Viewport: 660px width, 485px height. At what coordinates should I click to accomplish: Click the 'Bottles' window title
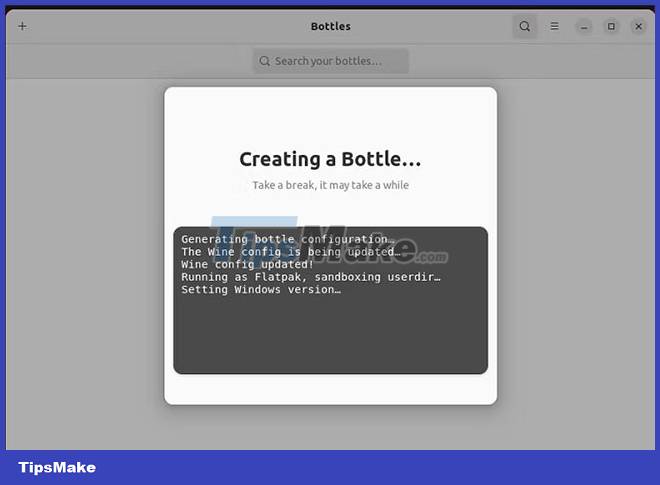point(330,27)
